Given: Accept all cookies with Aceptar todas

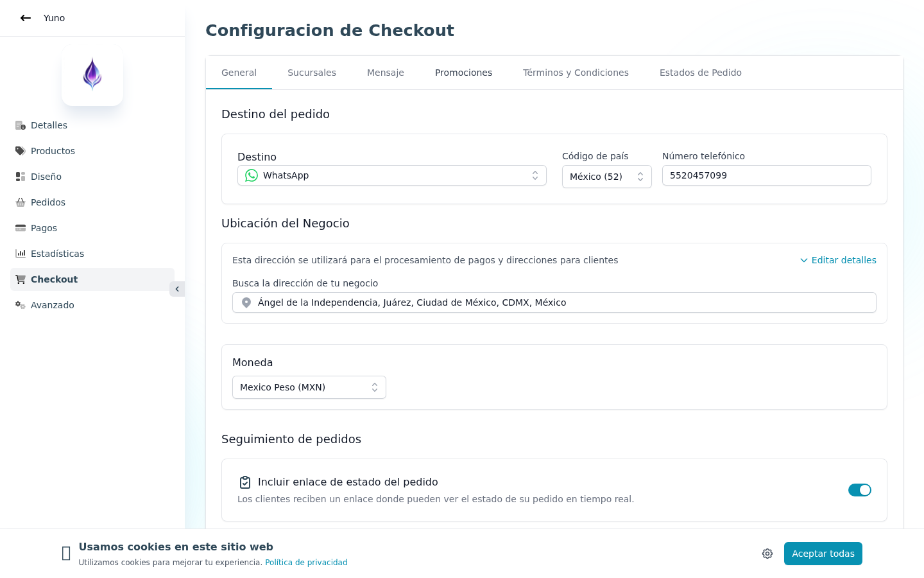Looking at the screenshot, I should pyautogui.click(x=823, y=553).
